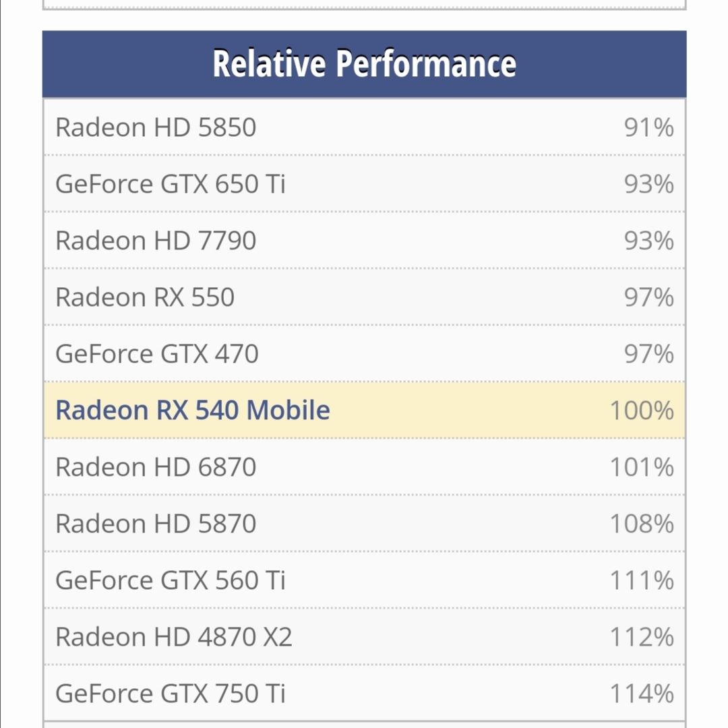Screen dimensions: 728x728
Task: Open the Radeon HD 4870 X2 entry
Action: click(174, 637)
